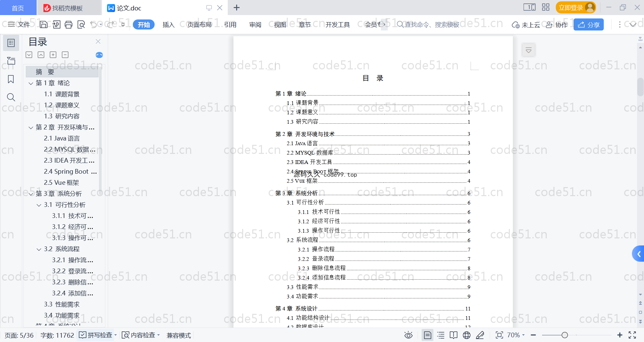Image resolution: width=644 pixels, height=342 pixels.
Task: Enter full screen mode icon
Action: (632, 335)
